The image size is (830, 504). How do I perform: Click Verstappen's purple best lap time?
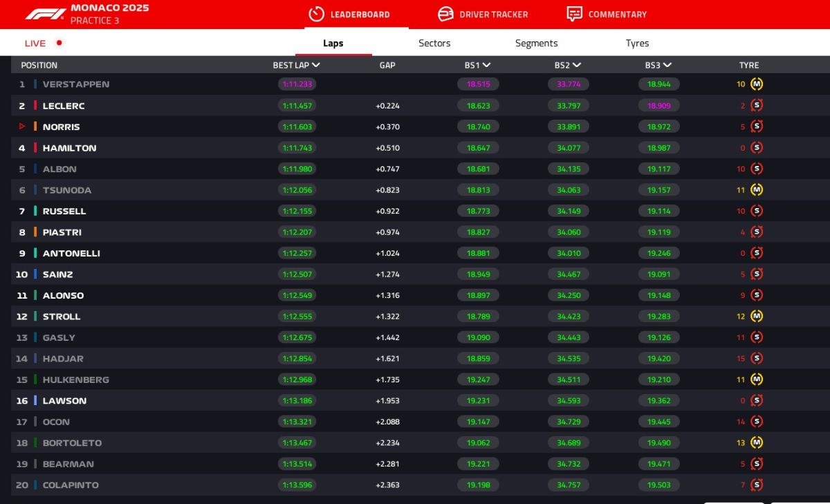pyautogui.click(x=297, y=84)
